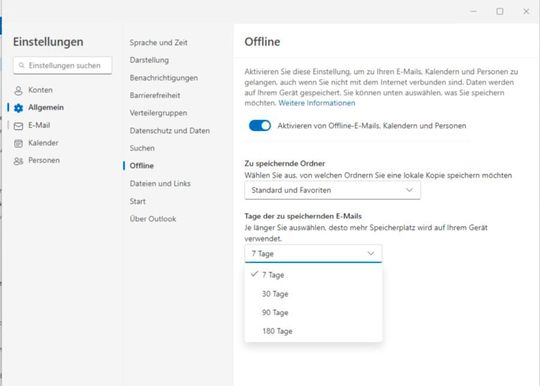This screenshot has height=386, width=540.
Task: Click the Allgemein gear icon
Action: (18, 108)
